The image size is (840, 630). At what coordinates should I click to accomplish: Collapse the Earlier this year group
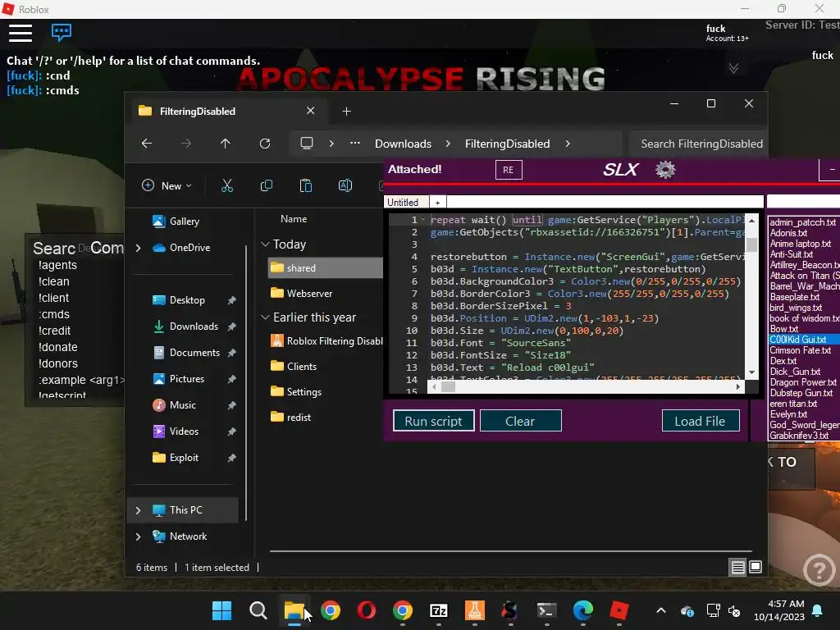click(265, 317)
